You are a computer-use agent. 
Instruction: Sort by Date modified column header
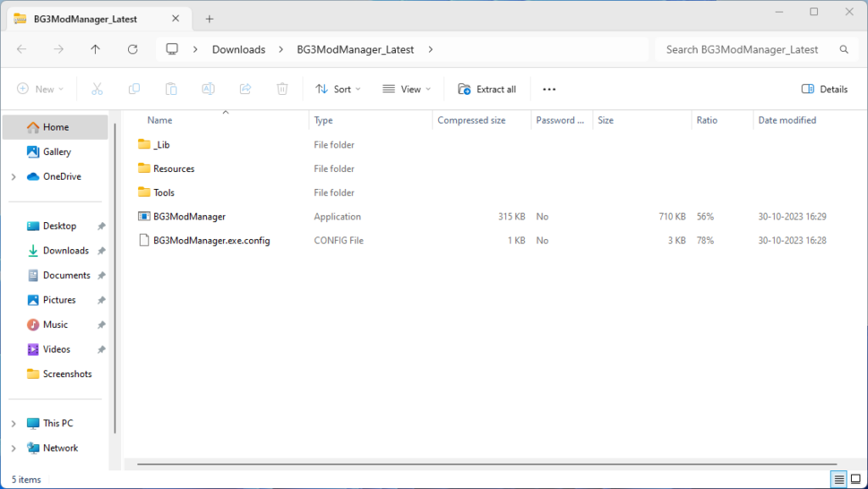point(787,120)
